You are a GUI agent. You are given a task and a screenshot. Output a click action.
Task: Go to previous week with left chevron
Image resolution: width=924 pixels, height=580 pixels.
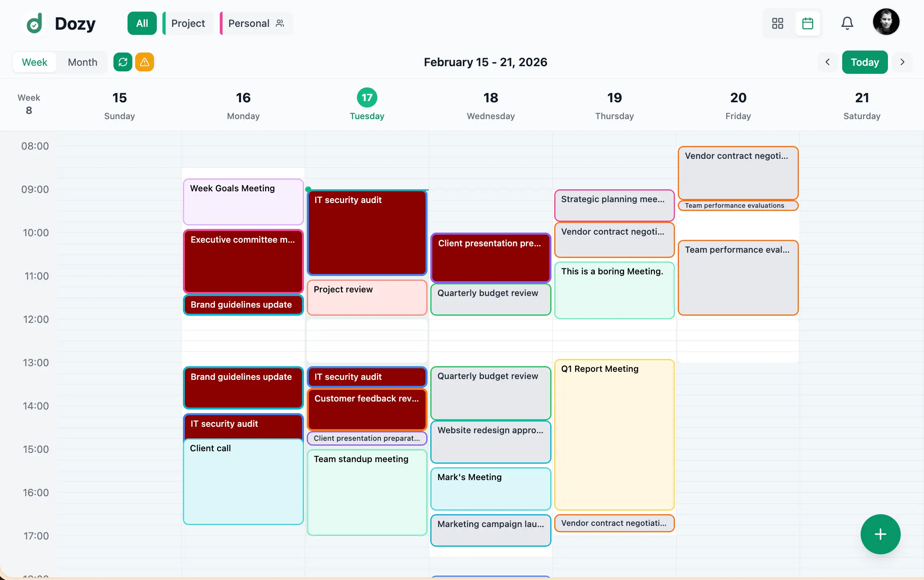827,62
